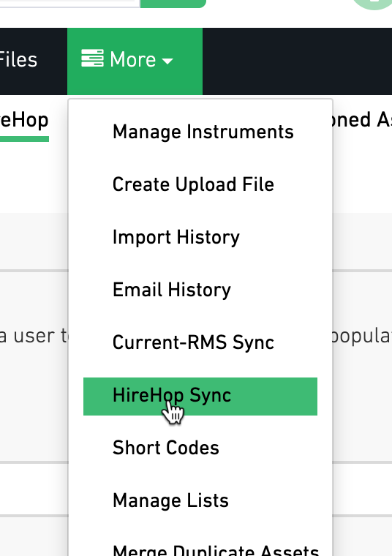392x556 pixels.
Task: Click the highlighted HireHop Sync item
Action: point(200,396)
